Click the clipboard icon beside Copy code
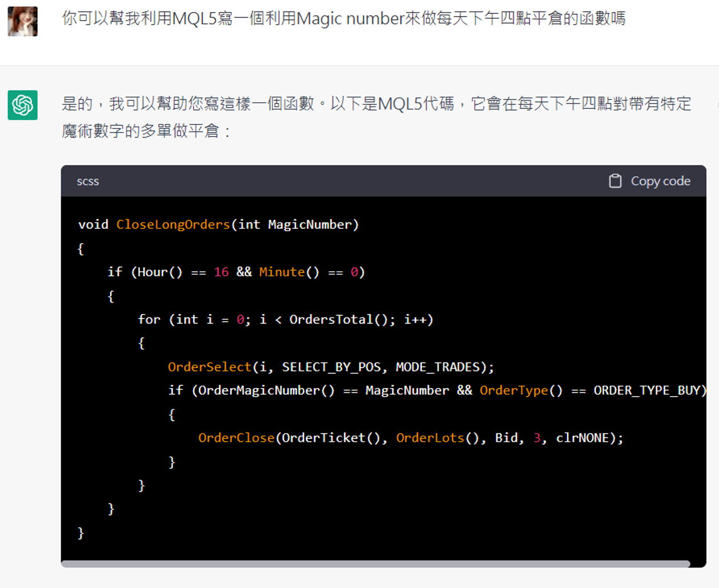 coord(616,180)
